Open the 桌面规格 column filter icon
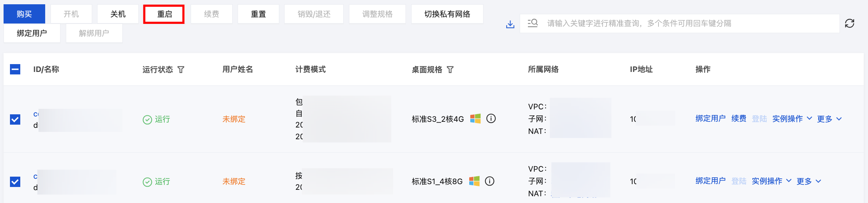Viewport: 868px width, 203px height. tap(450, 69)
